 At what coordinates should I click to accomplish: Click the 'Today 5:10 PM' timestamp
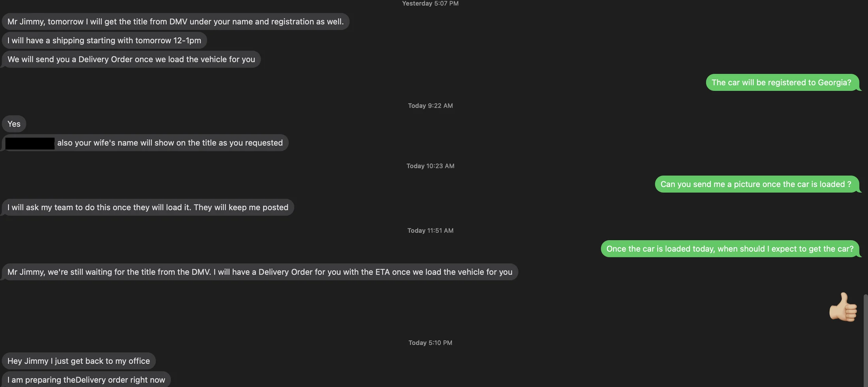click(x=430, y=343)
